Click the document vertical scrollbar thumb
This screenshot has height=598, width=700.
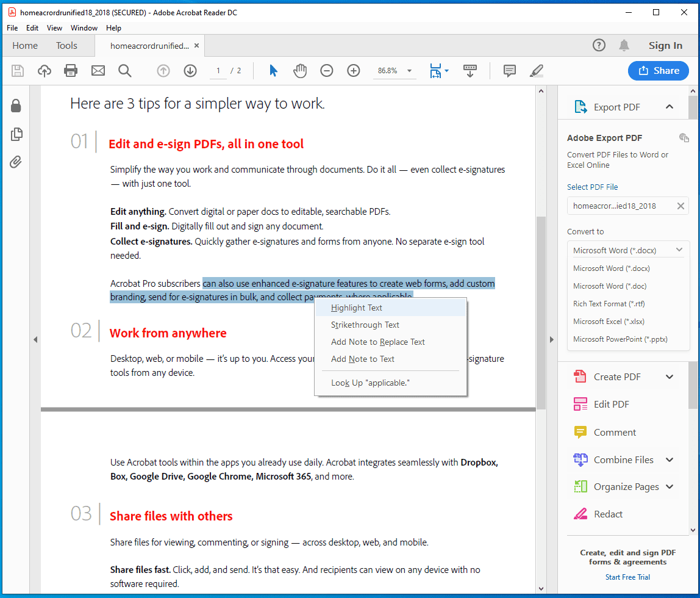pyautogui.click(x=541, y=312)
